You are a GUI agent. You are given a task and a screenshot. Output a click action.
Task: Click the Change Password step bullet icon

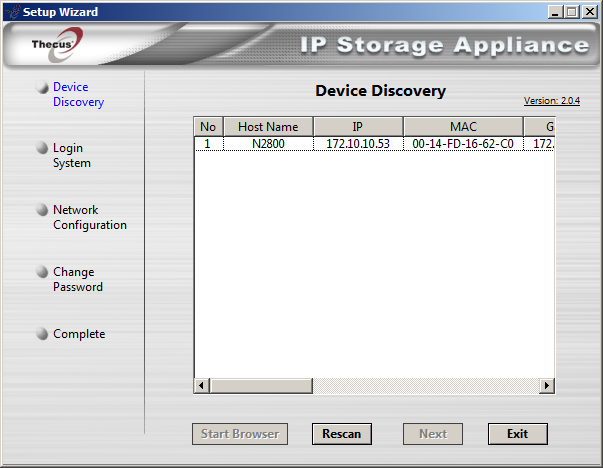tap(42, 272)
